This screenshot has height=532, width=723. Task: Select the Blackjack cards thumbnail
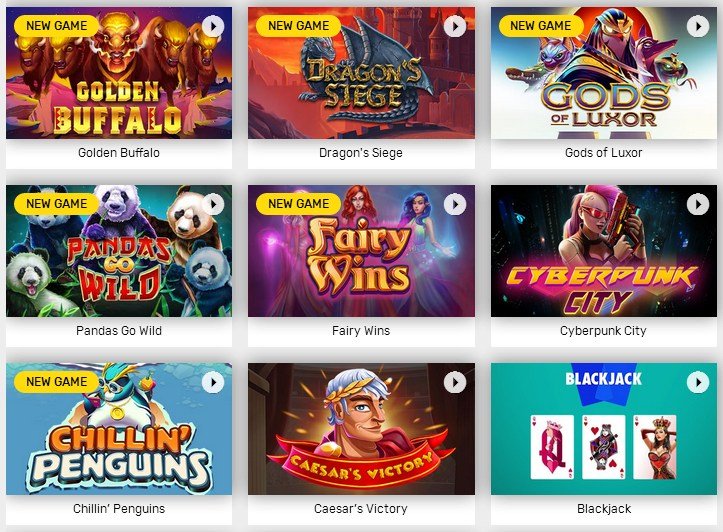tap(604, 429)
